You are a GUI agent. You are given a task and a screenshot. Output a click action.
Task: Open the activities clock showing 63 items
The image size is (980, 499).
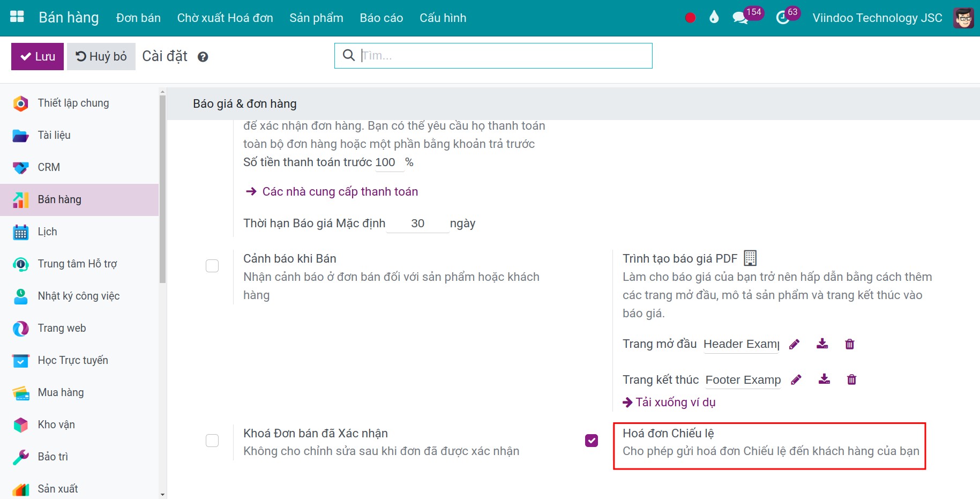pyautogui.click(x=782, y=17)
